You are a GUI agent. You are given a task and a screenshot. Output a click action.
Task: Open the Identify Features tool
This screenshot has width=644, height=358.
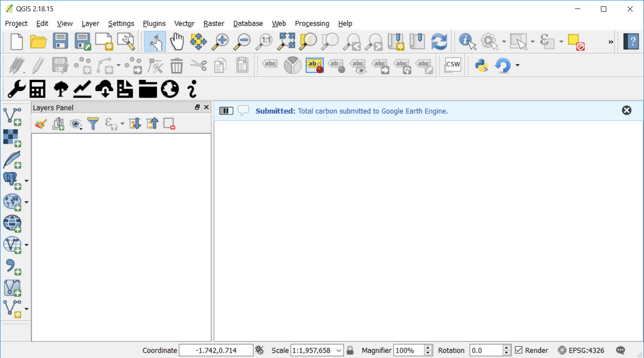click(467, 42)
